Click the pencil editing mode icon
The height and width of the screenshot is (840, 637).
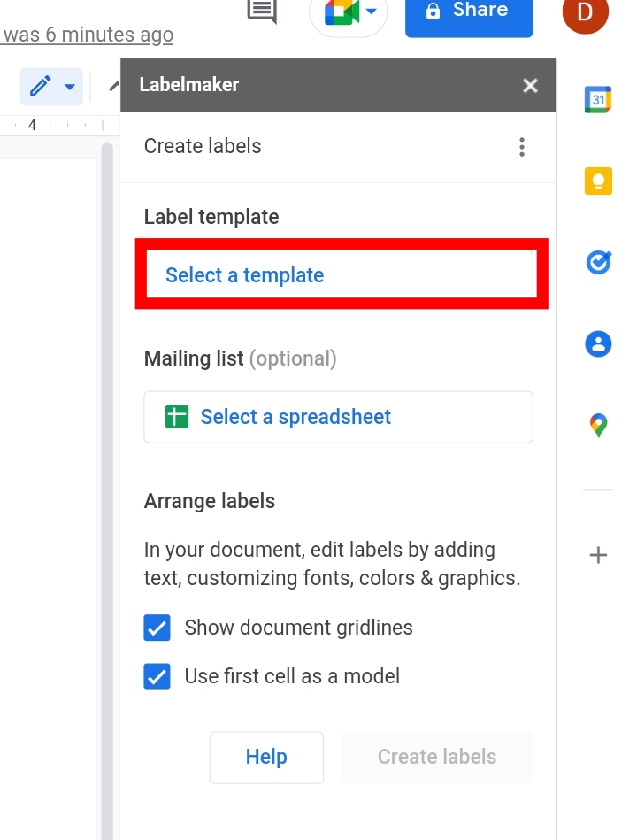41,86
